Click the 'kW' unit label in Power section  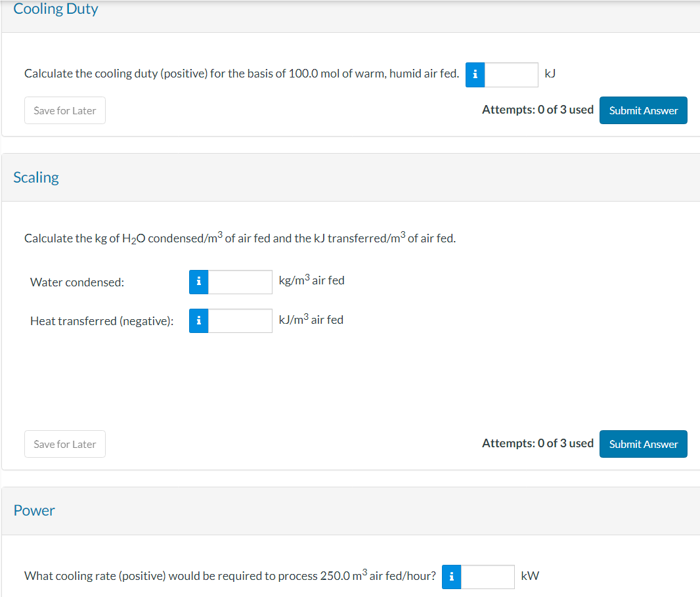[530, 575]
